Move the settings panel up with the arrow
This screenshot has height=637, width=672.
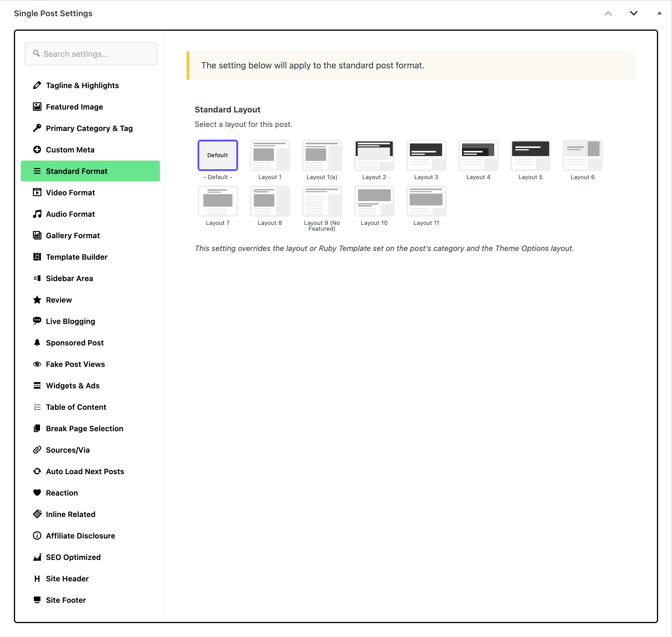608,13
